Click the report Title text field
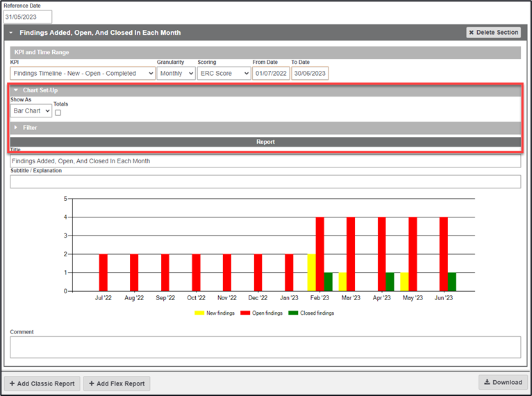 (265, 161)
